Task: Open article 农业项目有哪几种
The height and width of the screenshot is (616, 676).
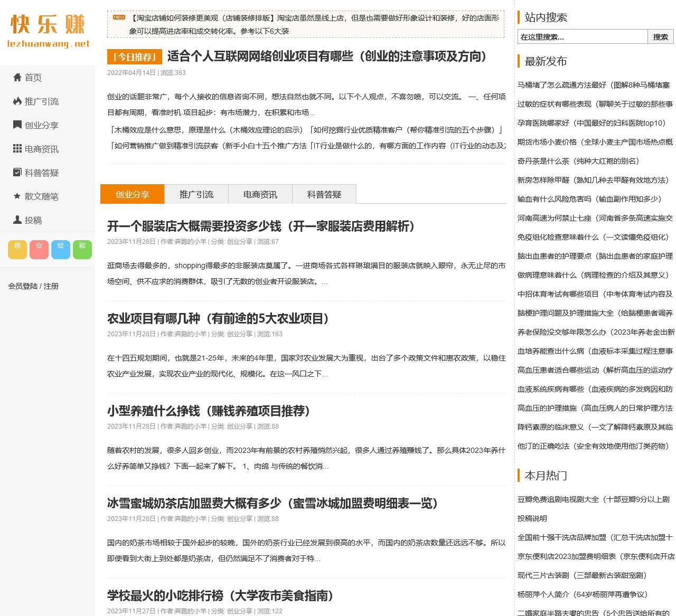Action: pyautogui.click(x=218, y=319)
